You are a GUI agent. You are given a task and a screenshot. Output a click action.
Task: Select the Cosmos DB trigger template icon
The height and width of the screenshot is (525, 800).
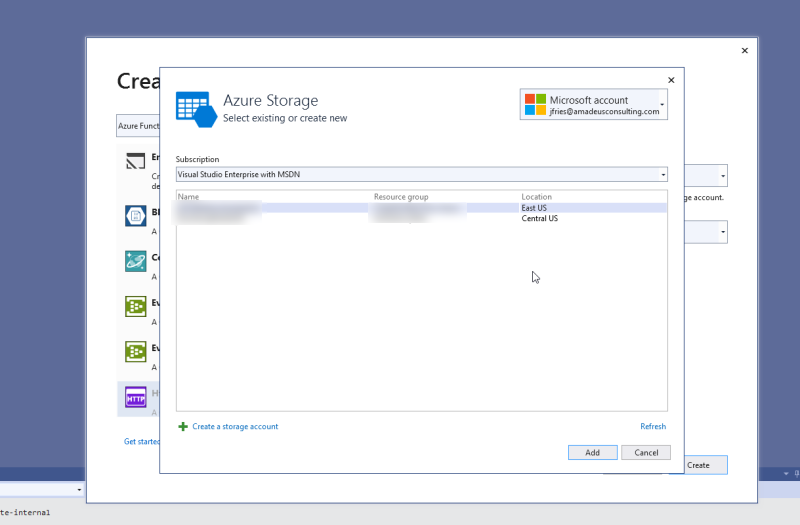(136, 261)
